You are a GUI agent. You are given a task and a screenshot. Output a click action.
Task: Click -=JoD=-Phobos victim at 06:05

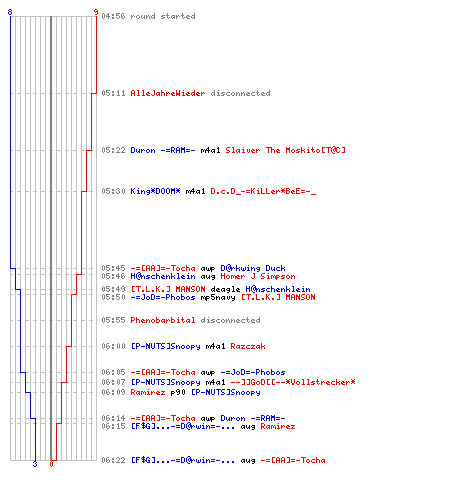253,372
